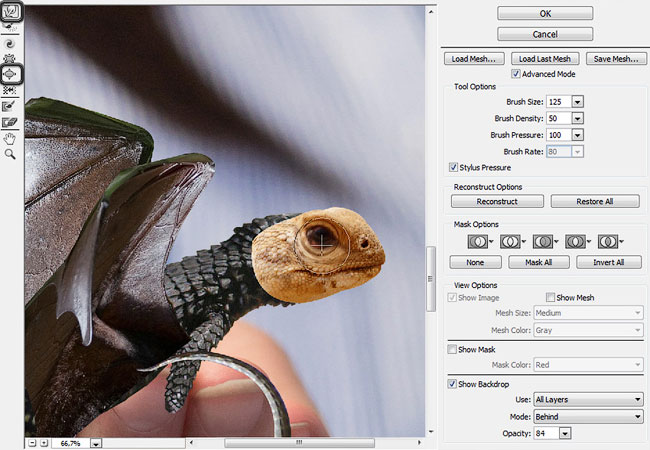Viewport: 650px width, 450px height.
Task: Click the Cancel button
Action: [x=545, y=34]
